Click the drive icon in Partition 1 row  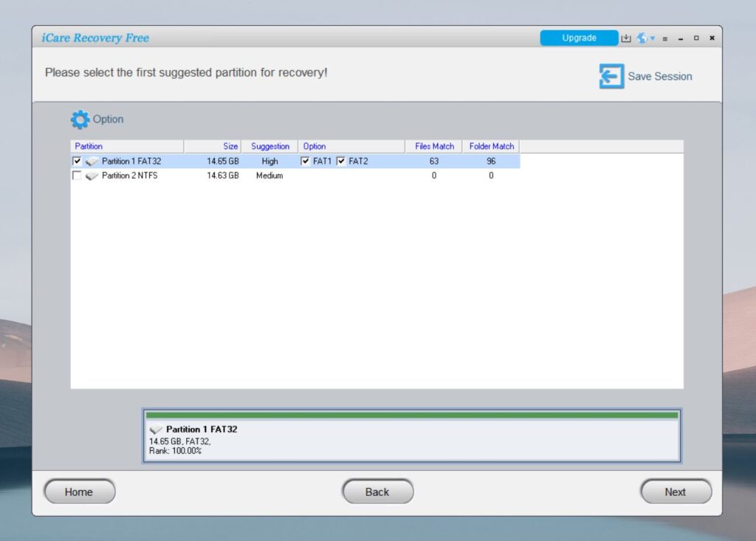coord(92,161)
